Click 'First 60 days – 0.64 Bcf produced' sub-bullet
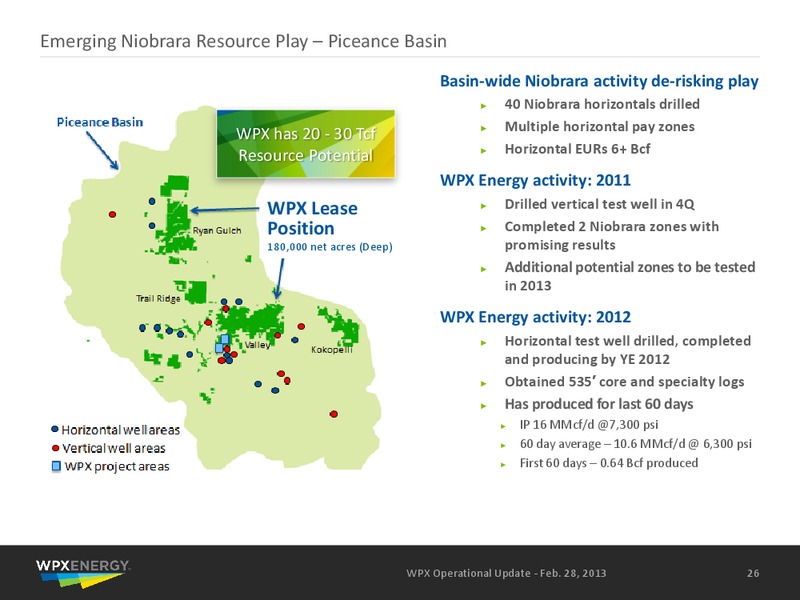Screen dimensions: 800x600 (609, 463)
